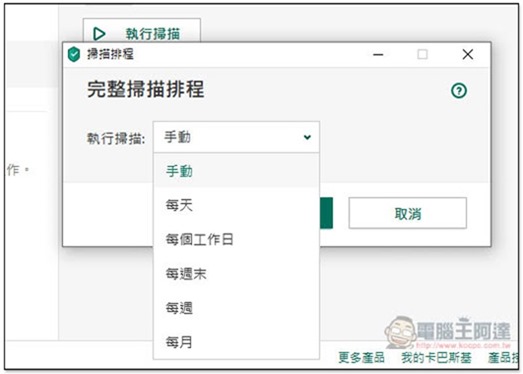523x374 pixels.
Task: Pick the 每個工作日 option
Action: pyautogui.click(x=236, y=239)
